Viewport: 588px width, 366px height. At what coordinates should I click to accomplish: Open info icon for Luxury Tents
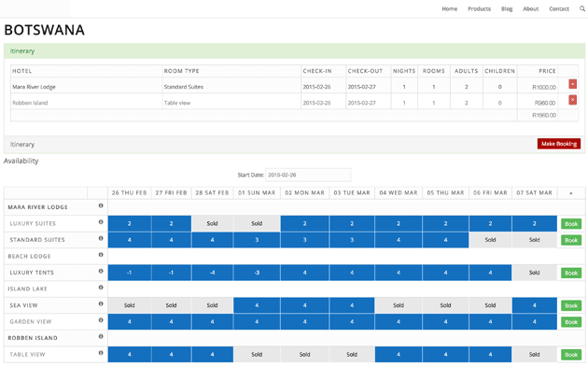(101, 271)
